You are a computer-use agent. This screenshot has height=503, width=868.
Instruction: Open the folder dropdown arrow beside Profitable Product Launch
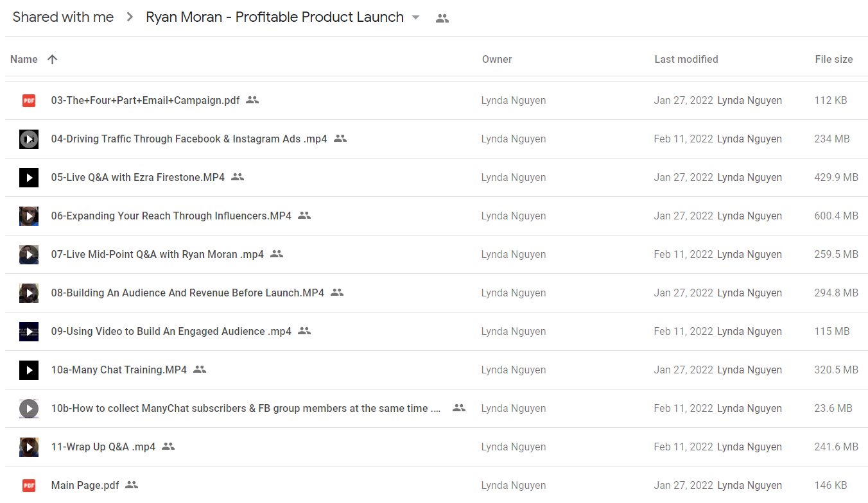tap(415, 17)
